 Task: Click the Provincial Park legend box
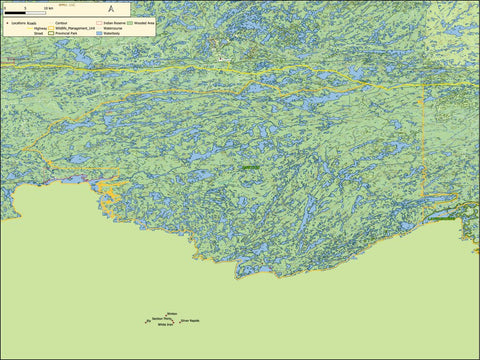click(x=51, y=33)
